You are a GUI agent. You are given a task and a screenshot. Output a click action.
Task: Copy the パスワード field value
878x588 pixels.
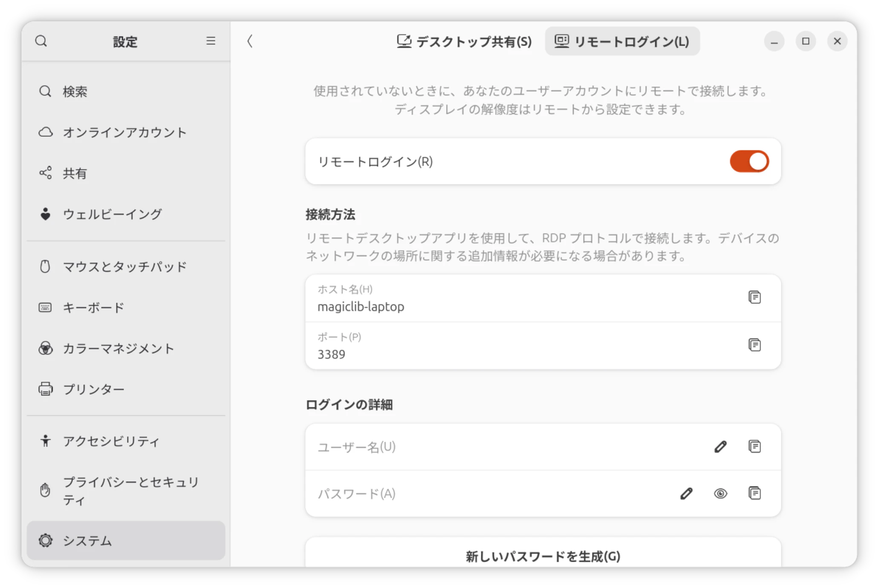tap(754, 493)
